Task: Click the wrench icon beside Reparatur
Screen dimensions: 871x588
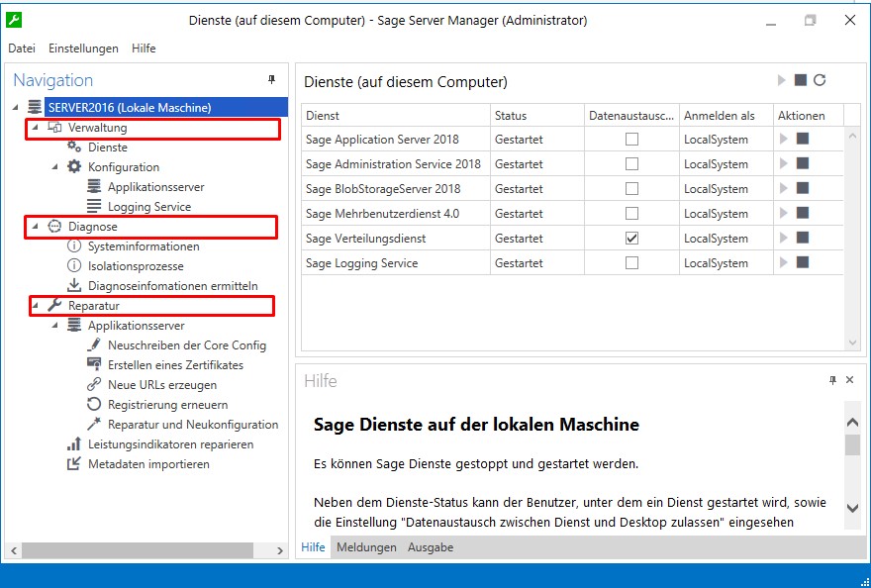Action: pos(54,306)
